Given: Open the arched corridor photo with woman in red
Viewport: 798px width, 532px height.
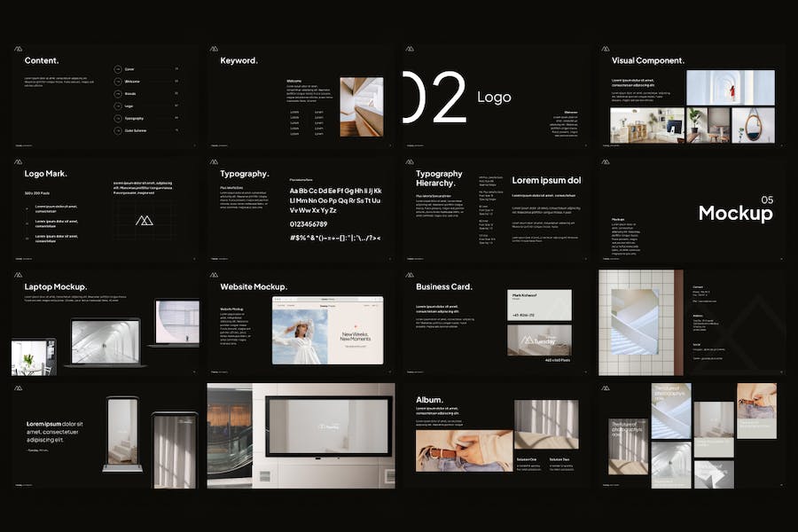Looking at the screenshot, I should (731, 88).
